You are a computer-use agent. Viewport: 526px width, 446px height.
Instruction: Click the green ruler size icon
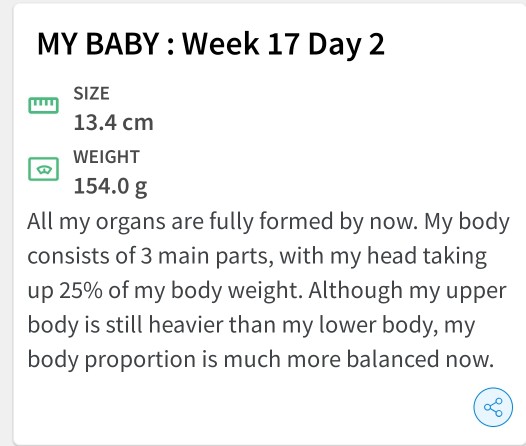(43, 105)
